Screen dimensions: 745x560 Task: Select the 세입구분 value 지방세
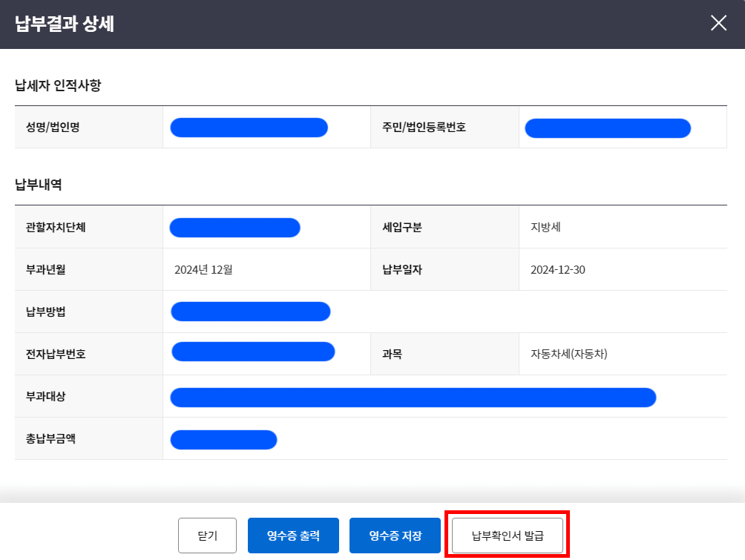pos(542,227)
